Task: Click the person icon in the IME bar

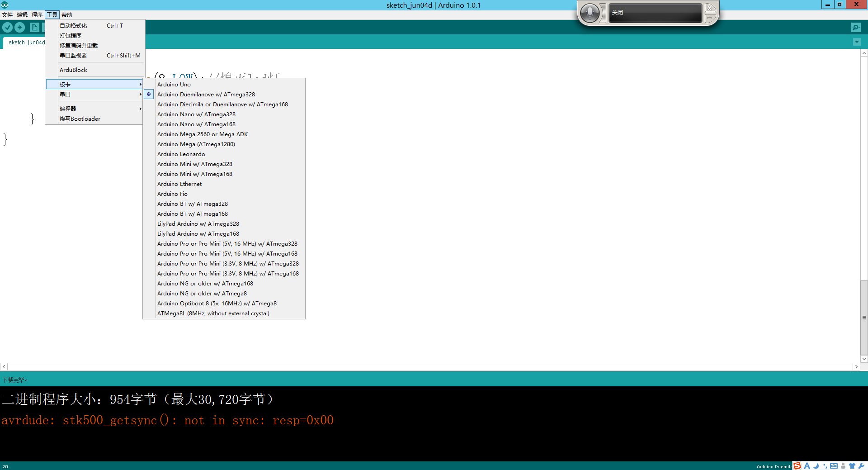Action: pyautogui.click(x=843, y=466)
